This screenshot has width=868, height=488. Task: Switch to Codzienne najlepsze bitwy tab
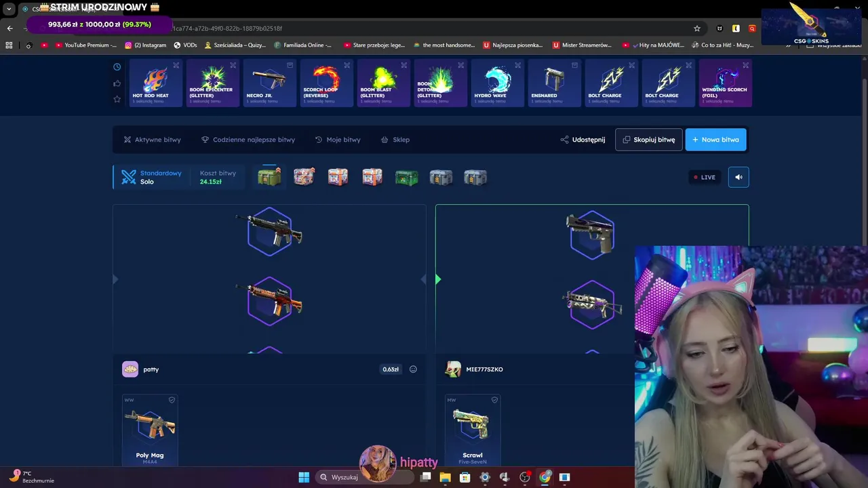248,140
